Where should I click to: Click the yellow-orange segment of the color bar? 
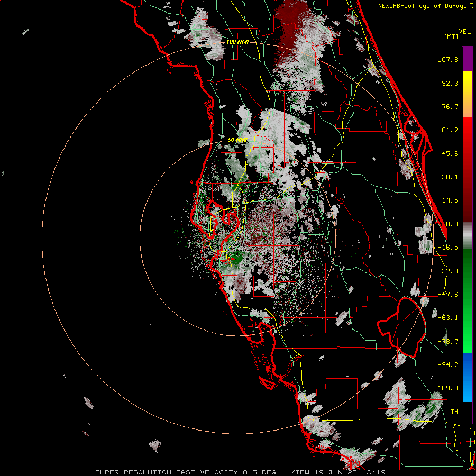[467, 94]
